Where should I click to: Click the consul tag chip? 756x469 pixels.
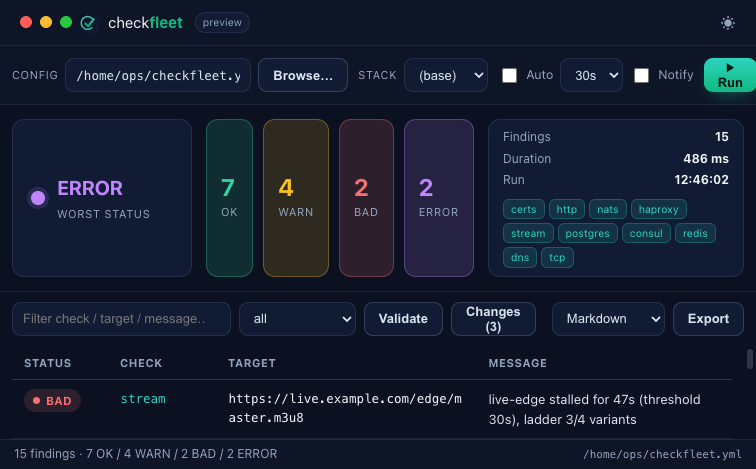click(x=646, y=233)
